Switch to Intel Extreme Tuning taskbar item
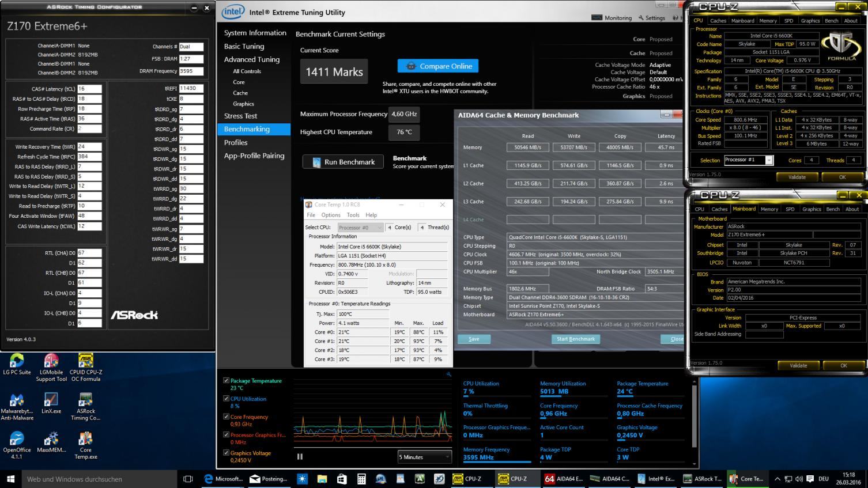 tap(656, 479)
